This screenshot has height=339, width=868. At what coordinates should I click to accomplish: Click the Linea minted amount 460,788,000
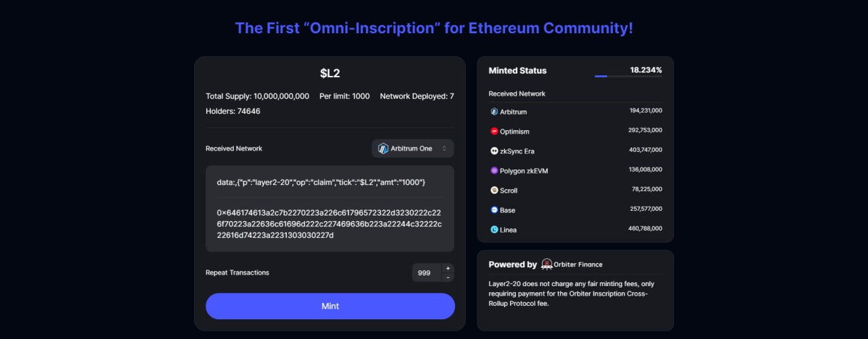pos(645,229)
